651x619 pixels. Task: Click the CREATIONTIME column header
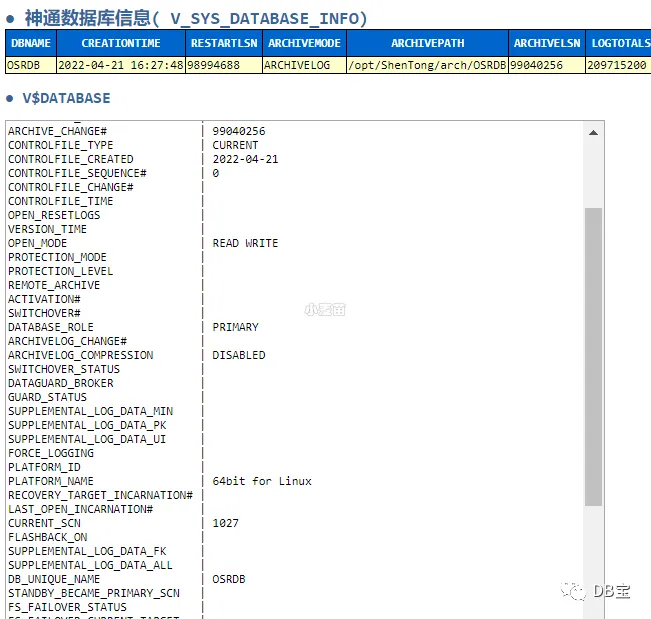[121, 43]
